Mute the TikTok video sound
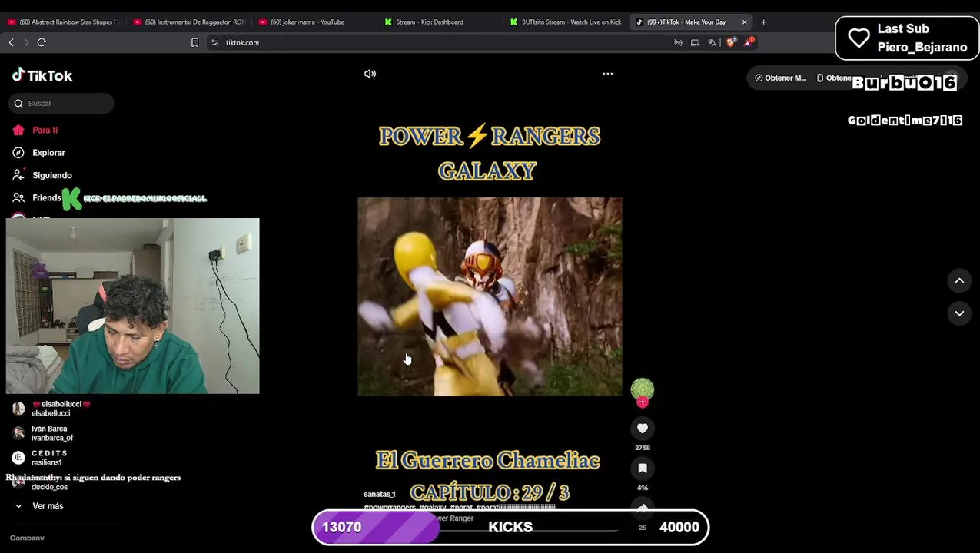This screenshot has width=980, height=553. click(370, 74)
